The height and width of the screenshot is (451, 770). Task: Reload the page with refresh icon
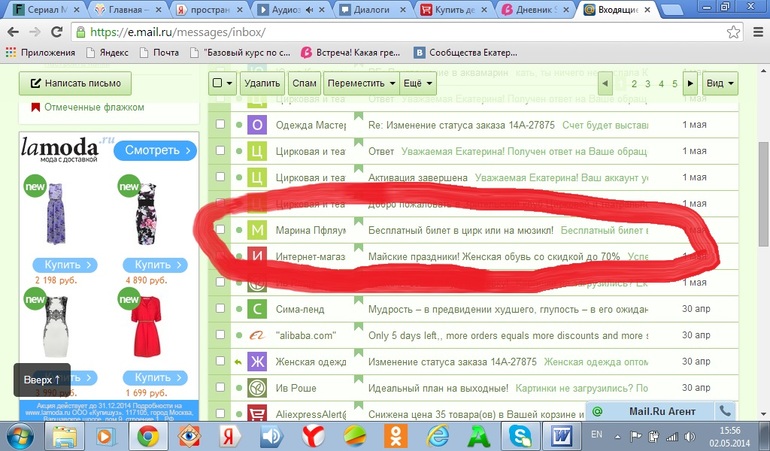pos(56,32)
